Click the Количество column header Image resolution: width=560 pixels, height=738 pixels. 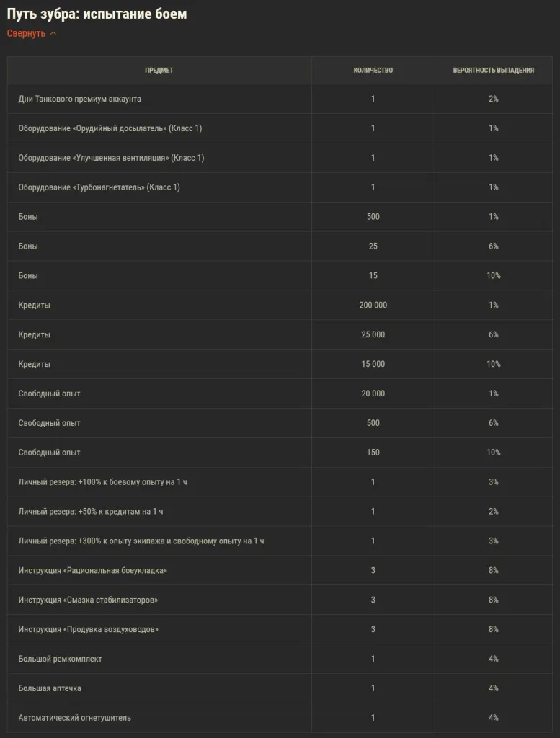(x=373, y=71)
